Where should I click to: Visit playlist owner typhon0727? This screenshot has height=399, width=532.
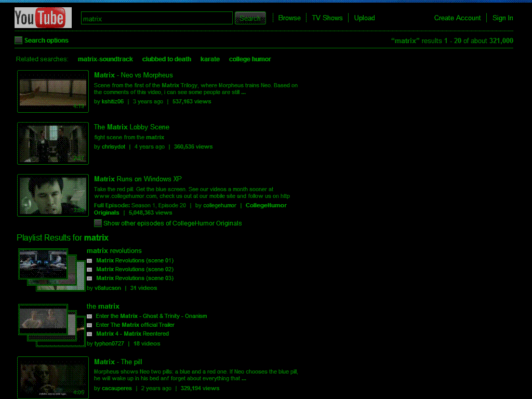(109, 344)
